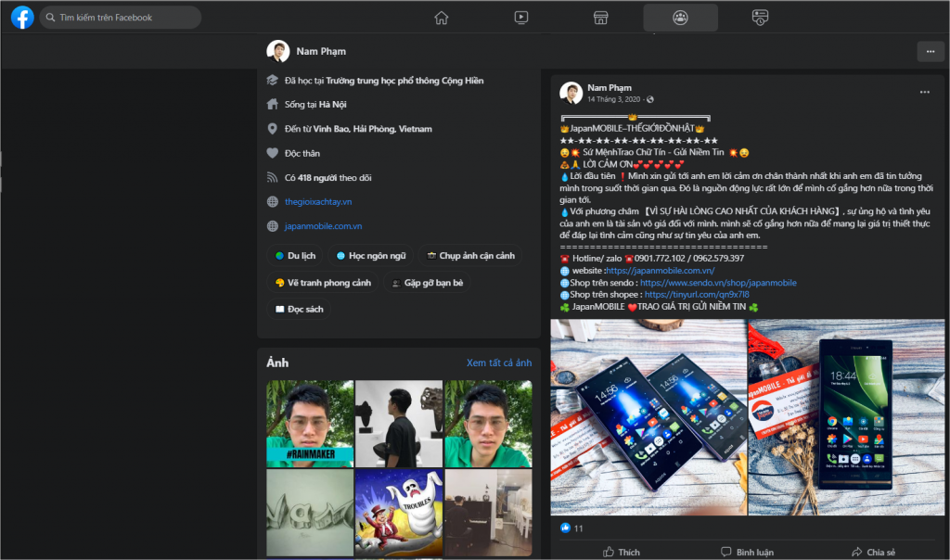This screenshot has height=560, width=950.
Task: Open thegioixachtay.vn website link
Action: coord(318,201)
